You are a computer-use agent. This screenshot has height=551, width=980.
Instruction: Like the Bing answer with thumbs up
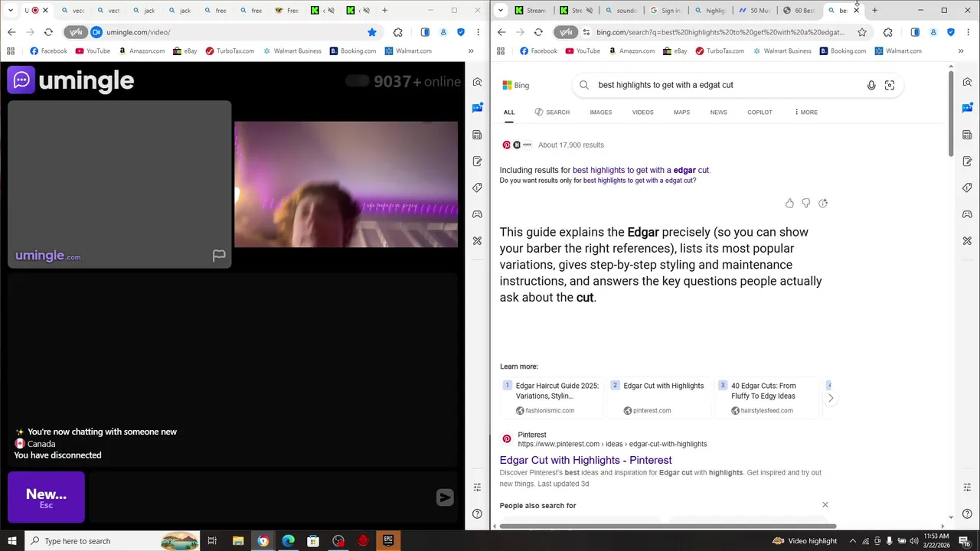point(789,203)
